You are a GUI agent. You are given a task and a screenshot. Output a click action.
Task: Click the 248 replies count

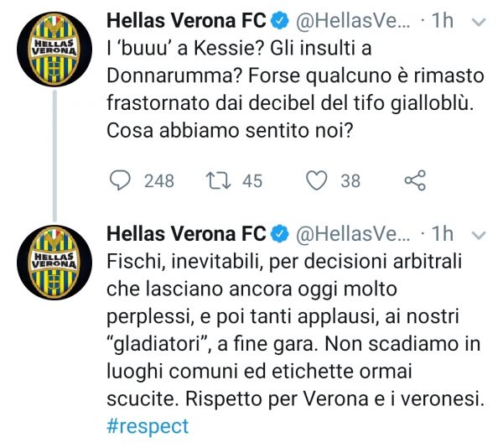(x=159, y=180)
